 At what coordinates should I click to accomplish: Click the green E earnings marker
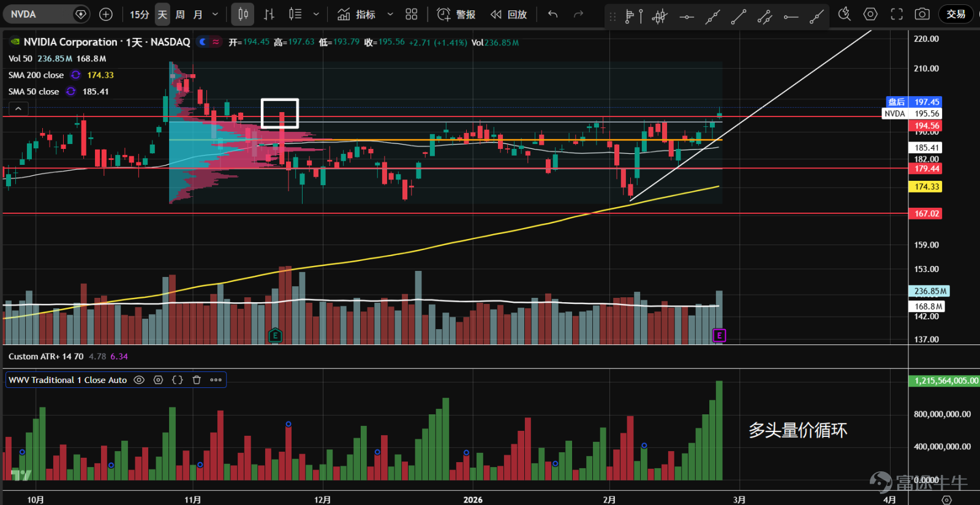tap(275, 335)
